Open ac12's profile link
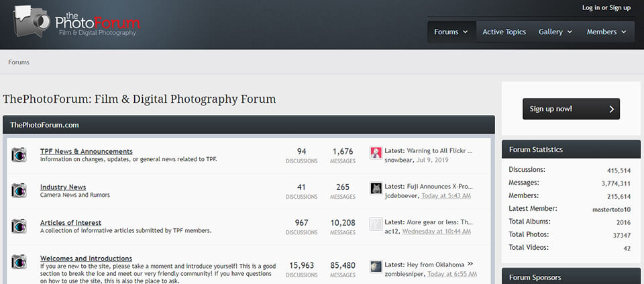Viewport: 644px width, 284px height. pyautogui.click(x=391, y=232)
